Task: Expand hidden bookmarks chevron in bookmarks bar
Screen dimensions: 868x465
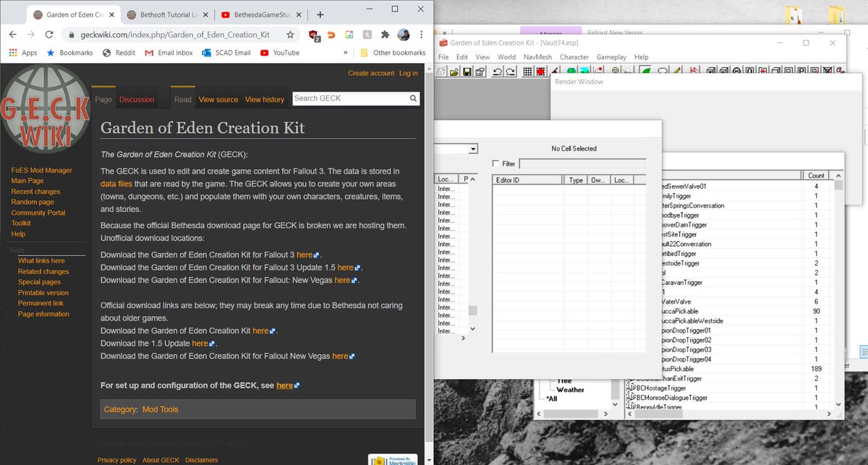Action: tap(346, 53)
